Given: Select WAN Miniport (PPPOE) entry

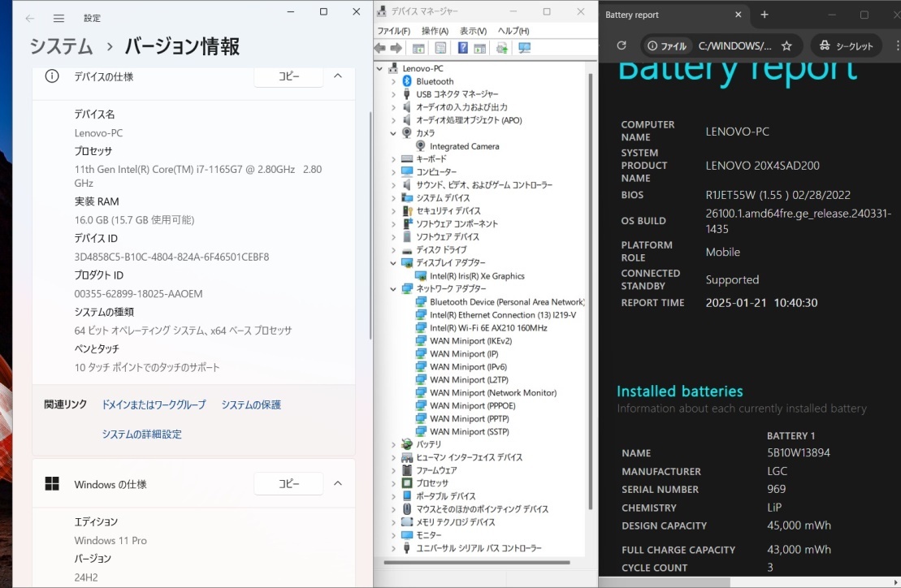Looking at the screenshot, I should 472,405.
